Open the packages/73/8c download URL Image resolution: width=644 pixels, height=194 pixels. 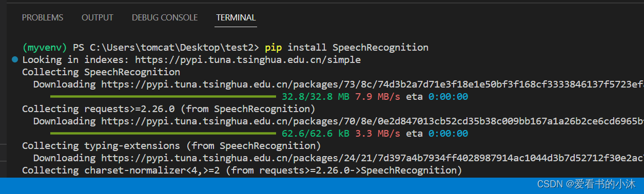pos(373,84)
